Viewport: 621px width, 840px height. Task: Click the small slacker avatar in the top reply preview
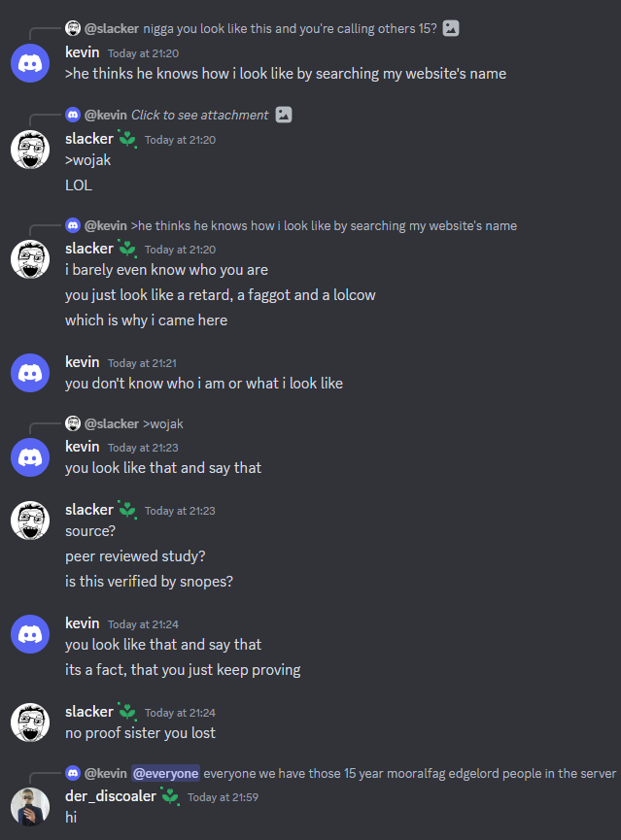[73, 28]
